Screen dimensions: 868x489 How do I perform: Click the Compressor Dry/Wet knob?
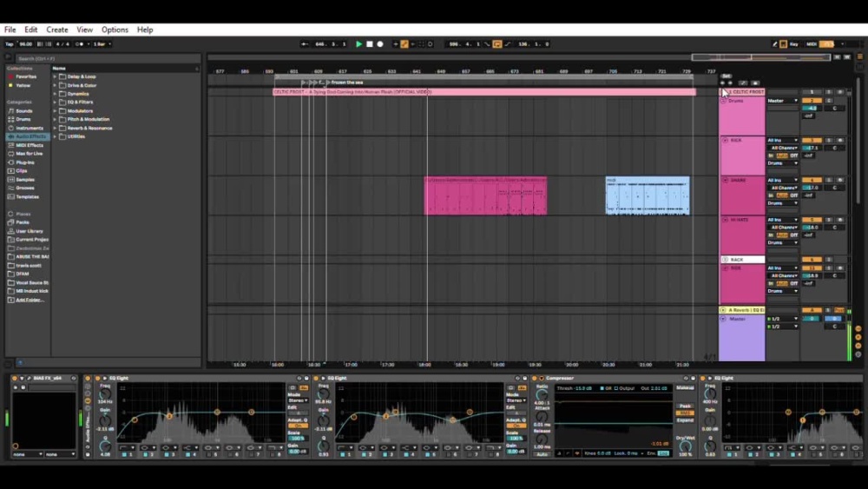tap(686, 447)
